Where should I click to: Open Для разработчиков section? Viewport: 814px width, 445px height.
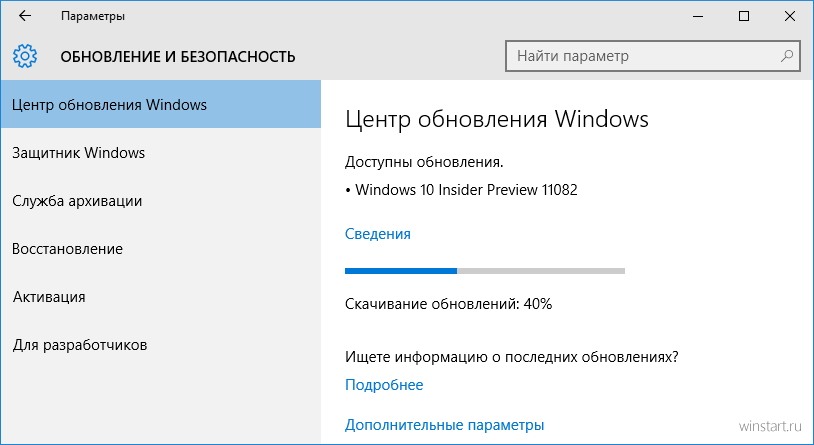(x=161, y=345)
